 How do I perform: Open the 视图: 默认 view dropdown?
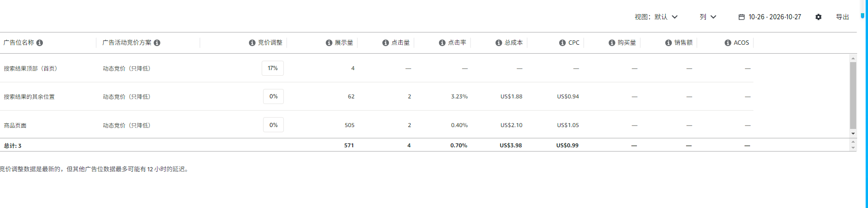656,17
